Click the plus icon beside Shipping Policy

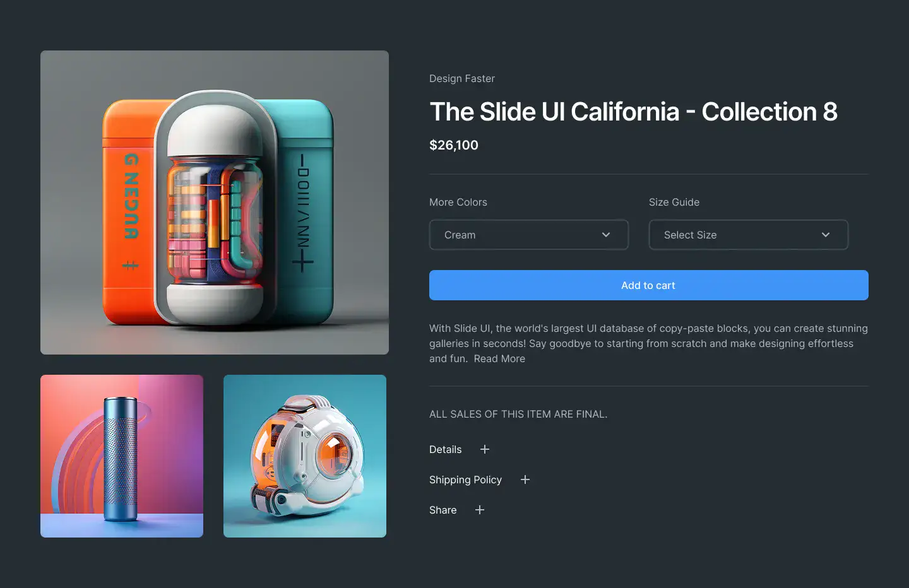[x=525, y=479]
